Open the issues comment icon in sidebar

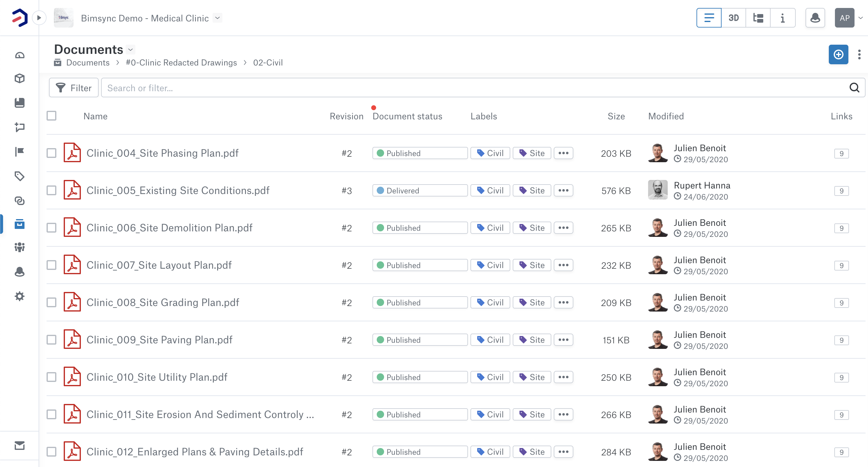(x=20, y=127)
